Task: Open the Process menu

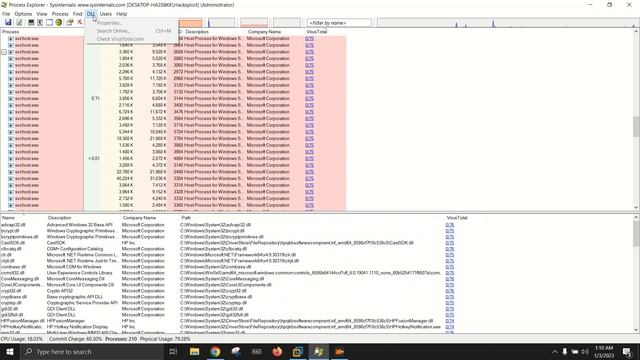Action: click(x=60, y=14)
